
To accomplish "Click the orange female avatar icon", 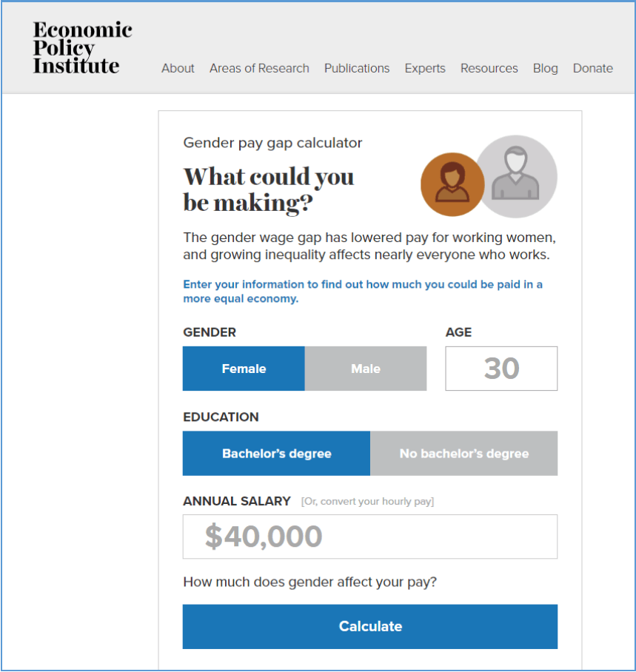I will click(452, 184).
